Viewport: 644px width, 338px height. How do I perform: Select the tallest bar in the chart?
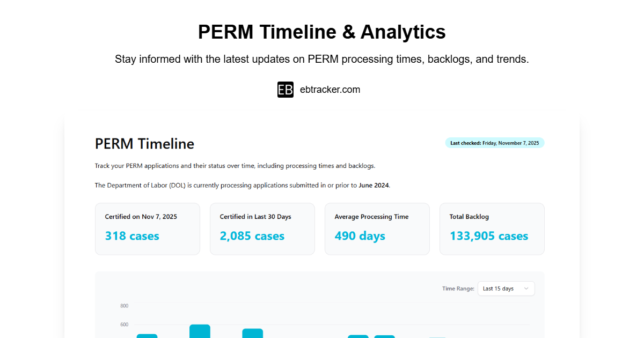200,332
